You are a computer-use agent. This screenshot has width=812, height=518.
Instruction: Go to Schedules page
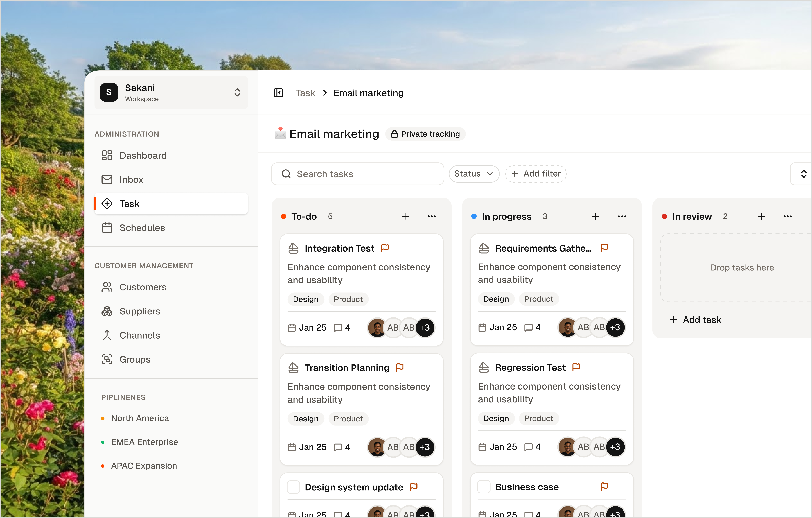click(171, 228)
